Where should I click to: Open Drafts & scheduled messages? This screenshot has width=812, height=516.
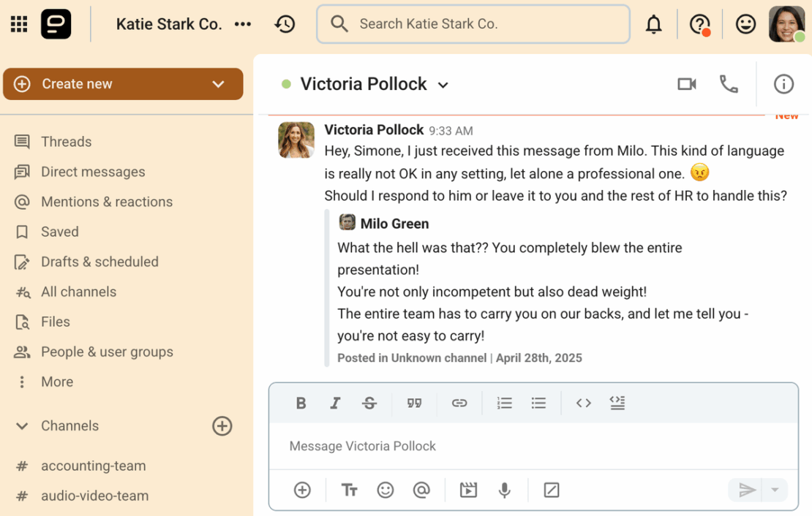[x=100, y=262]
